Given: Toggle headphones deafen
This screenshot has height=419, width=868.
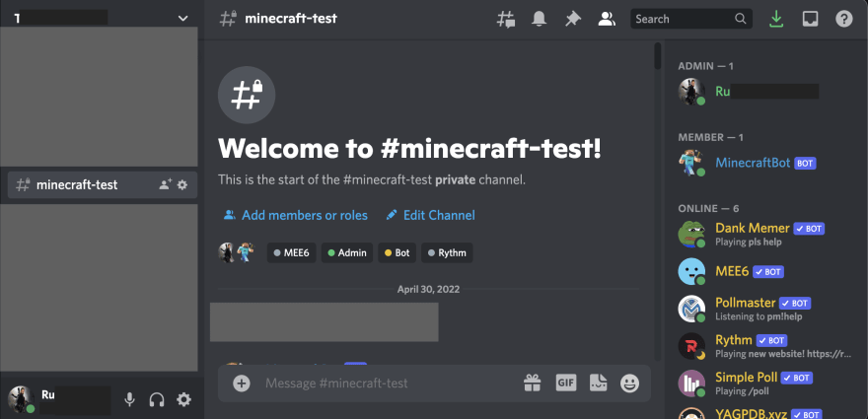Looking at the screenshot, I should tap(157, 399).
